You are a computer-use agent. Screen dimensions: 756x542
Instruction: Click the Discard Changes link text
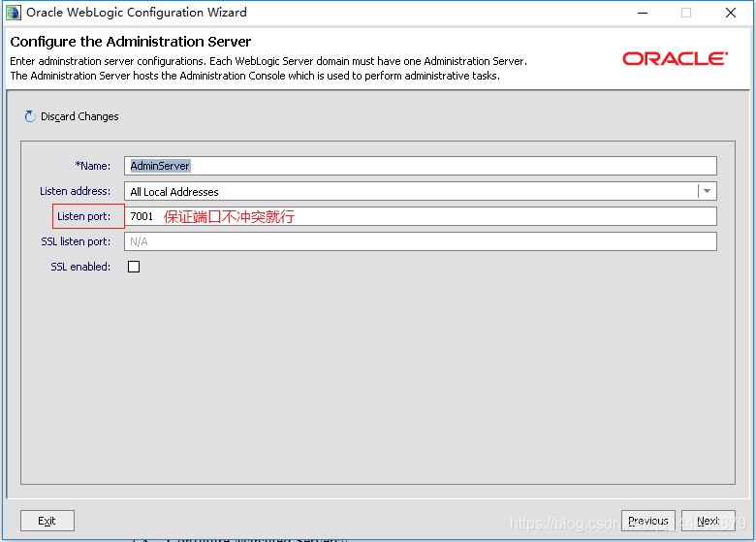click(x=79, y=116)
